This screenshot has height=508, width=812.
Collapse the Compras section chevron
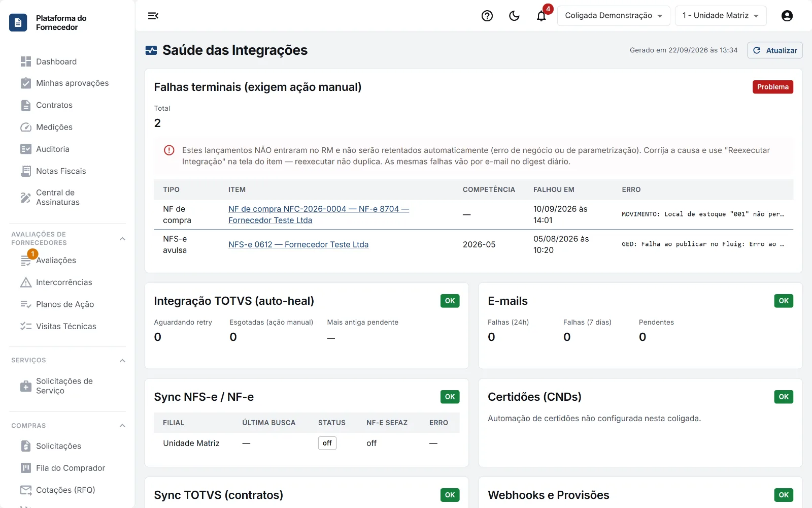(122, 426)
